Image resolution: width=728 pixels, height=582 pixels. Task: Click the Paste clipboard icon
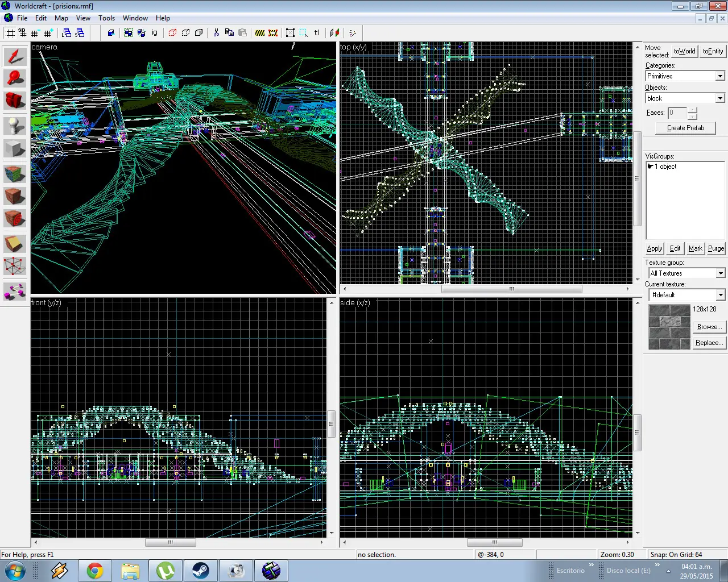(x=242, y=33)
